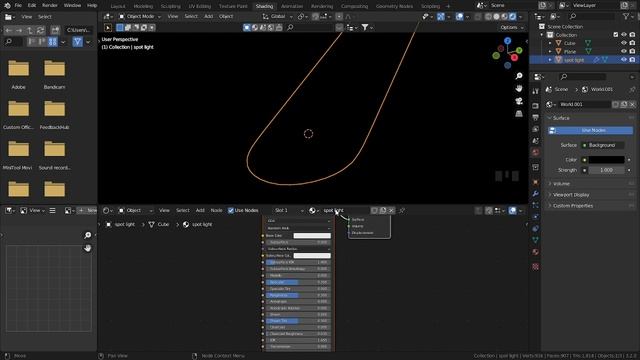Unlink the spot light material X button
The width and height of the screenshot is (640, 360).
[391, 210]
